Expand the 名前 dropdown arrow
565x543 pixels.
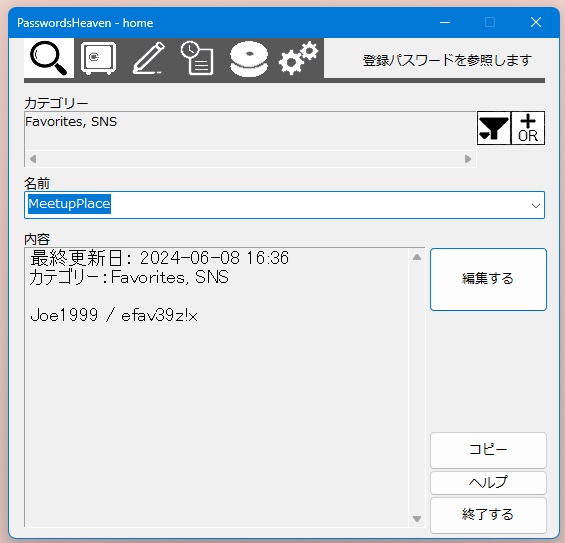click(x=535, y=205)
